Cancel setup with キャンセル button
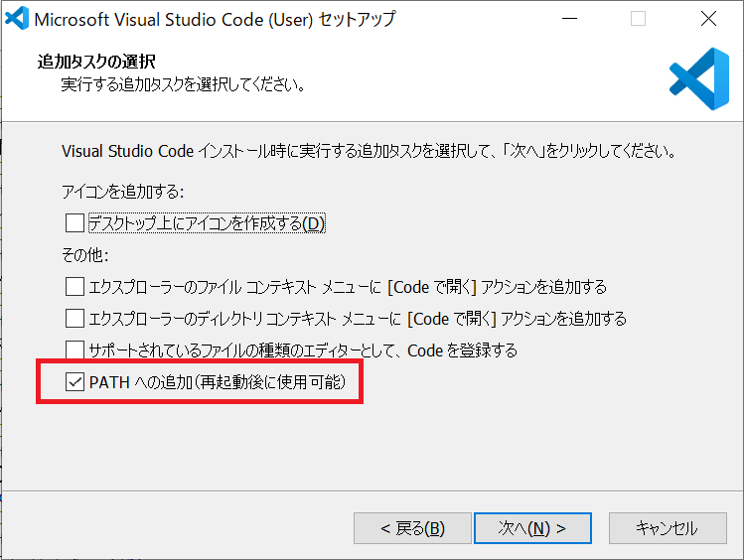This screenshot has height=560, width=744. tap(668, 528)
